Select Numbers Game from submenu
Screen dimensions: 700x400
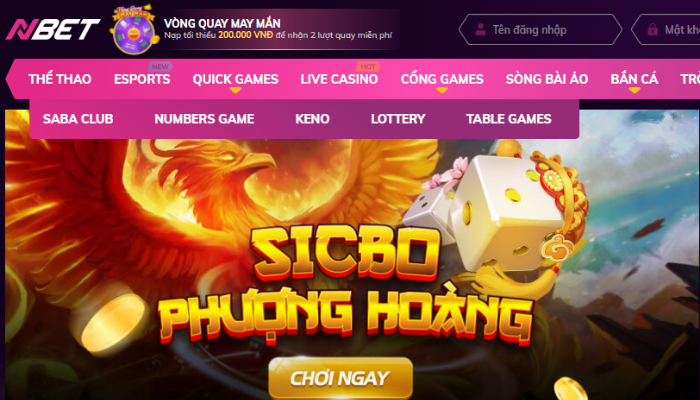point(204,119)
